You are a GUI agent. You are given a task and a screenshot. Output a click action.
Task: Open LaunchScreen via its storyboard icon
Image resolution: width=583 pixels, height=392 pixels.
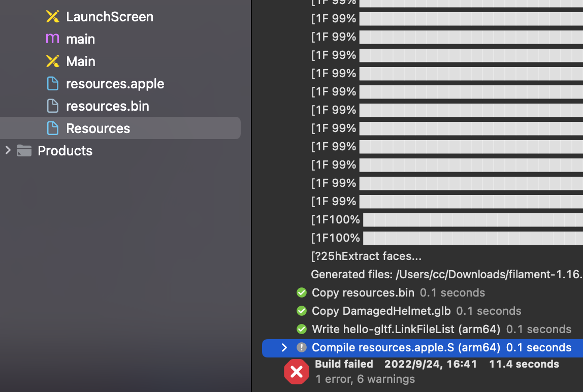(52, 16)
